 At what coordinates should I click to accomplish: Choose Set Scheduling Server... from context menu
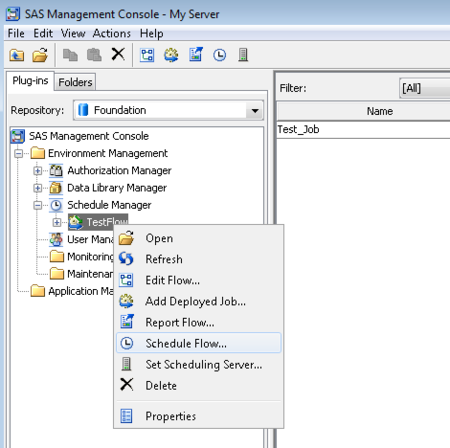click(198, 364)
